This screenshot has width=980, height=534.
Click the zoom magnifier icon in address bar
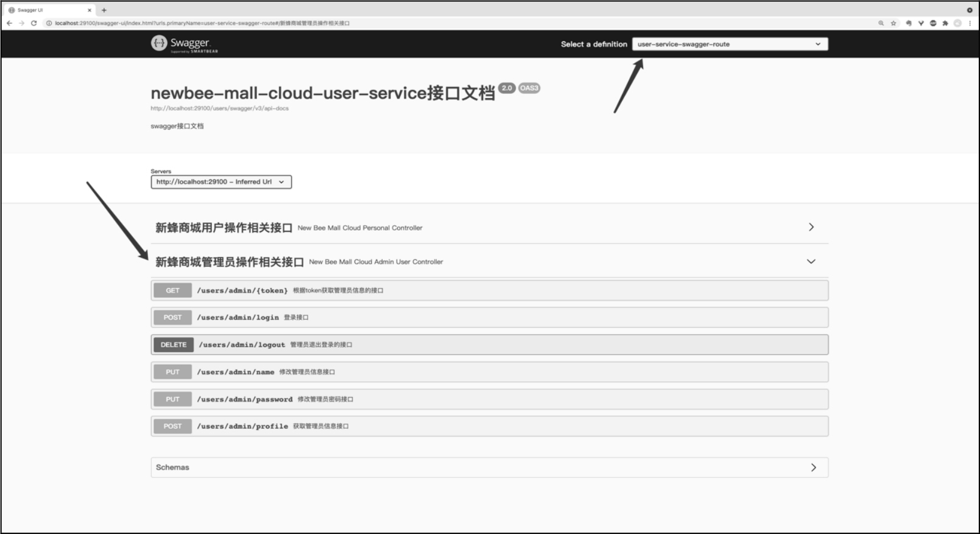coord(881,23)
